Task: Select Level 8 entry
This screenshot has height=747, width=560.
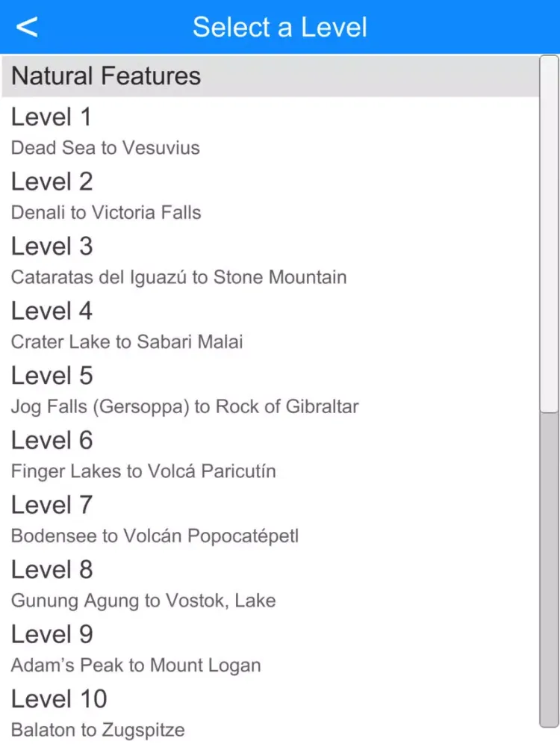Action: tap(52, 570)
